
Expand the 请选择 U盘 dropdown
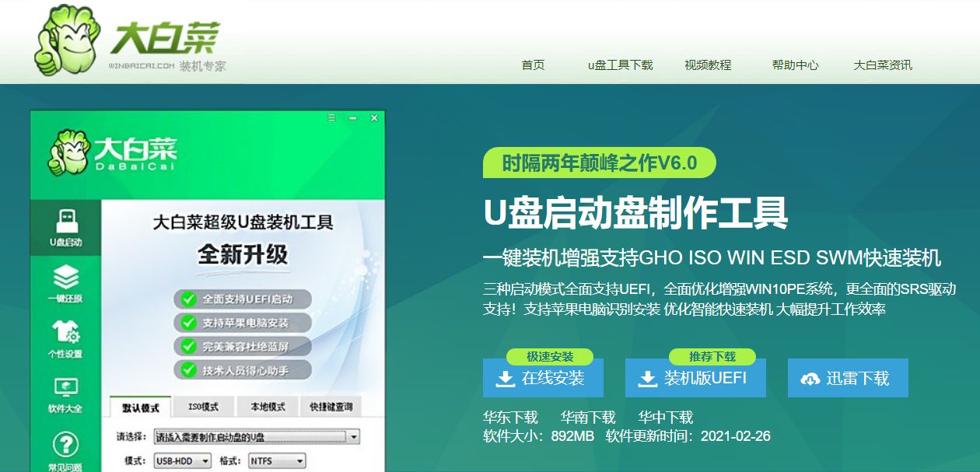click(x=256, y=437)
